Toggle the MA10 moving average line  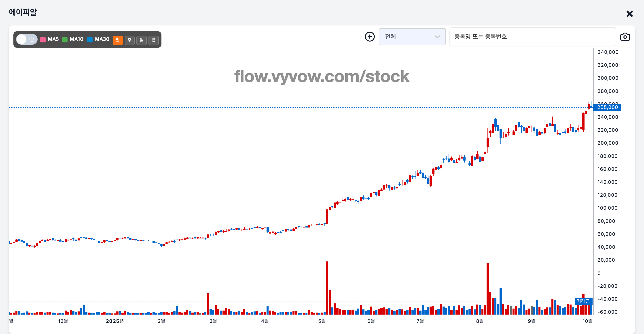76,39
